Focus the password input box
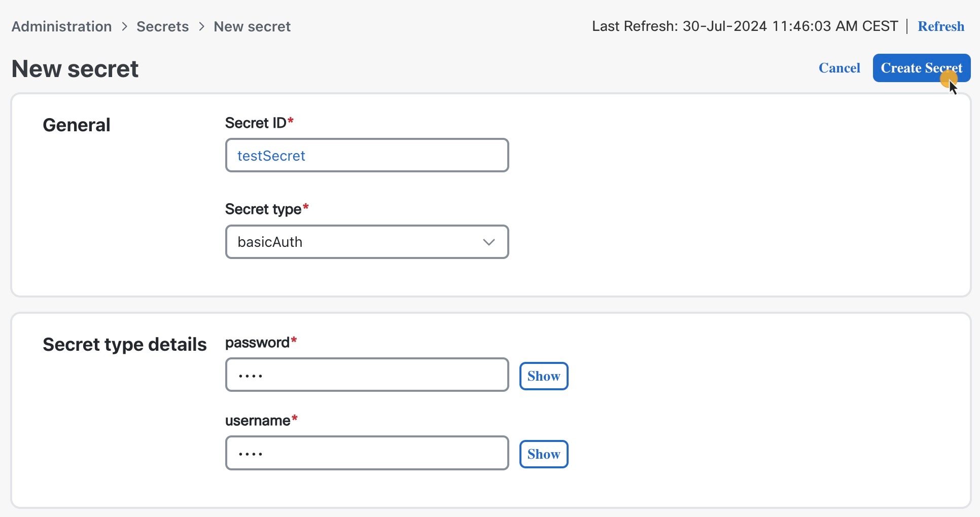Screen dimensions: 980x517 [x=367, y=375]
